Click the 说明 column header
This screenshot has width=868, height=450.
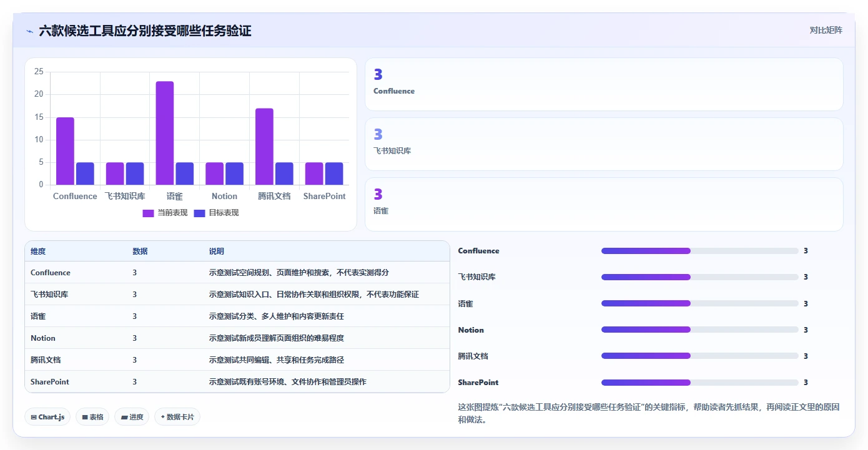click(x=216, y=252)
